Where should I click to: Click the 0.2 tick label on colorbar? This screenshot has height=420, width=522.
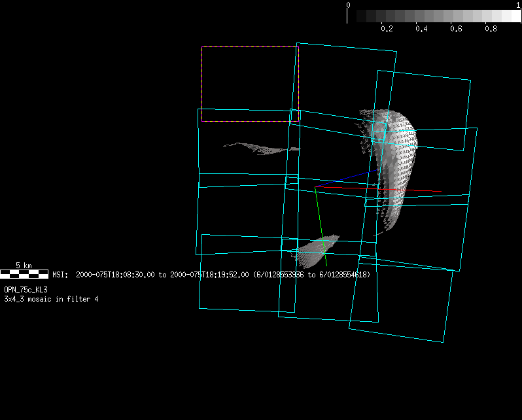387,29
